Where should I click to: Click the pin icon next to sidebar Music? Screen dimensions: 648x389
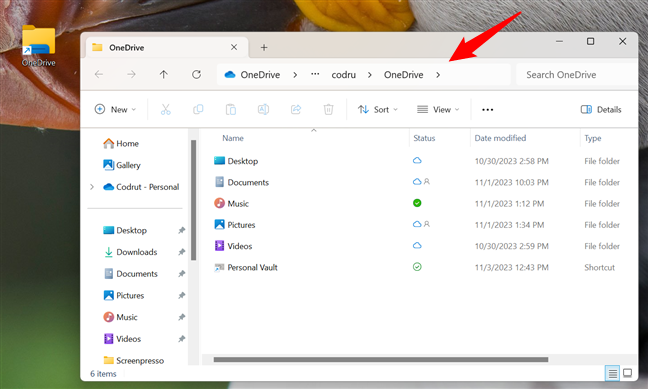point(181,317)
